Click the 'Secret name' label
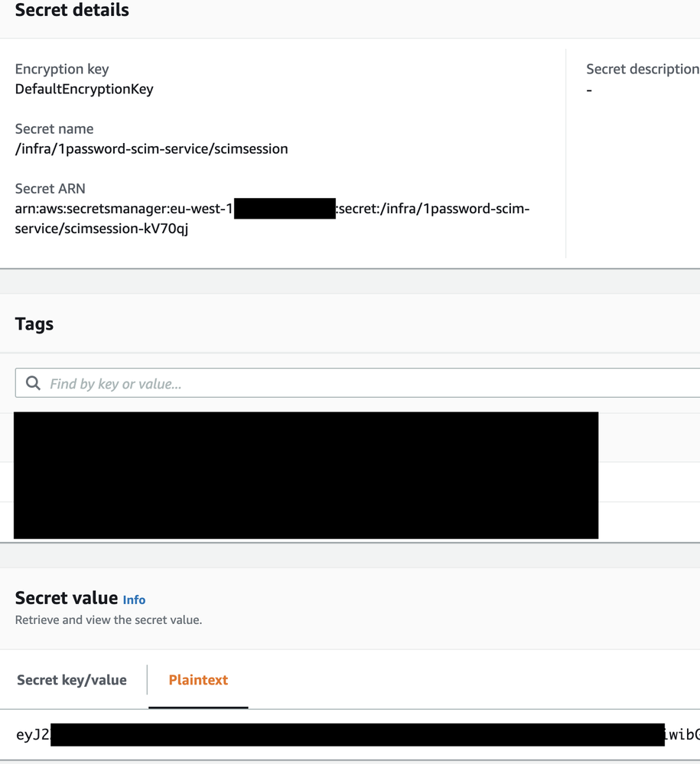Screen dimensions: 700x764 click(x=54, y=128)
